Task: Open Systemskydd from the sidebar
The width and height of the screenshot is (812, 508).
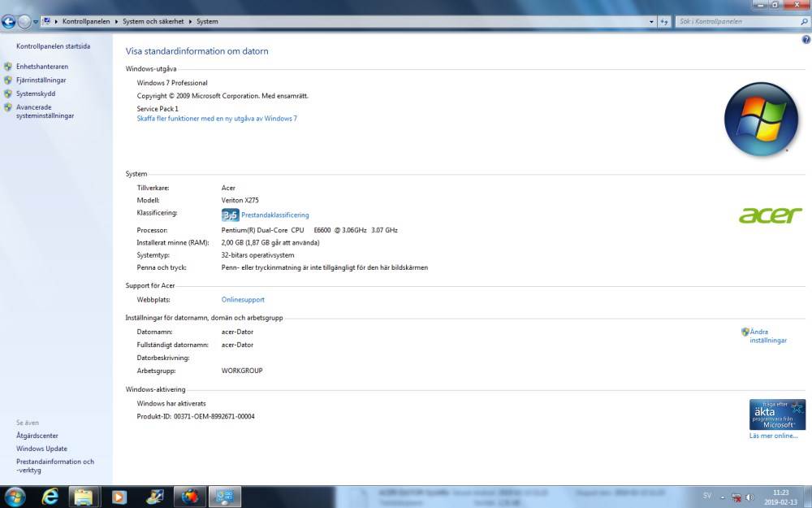Action: pyautogui.click(x=35, y=93)
